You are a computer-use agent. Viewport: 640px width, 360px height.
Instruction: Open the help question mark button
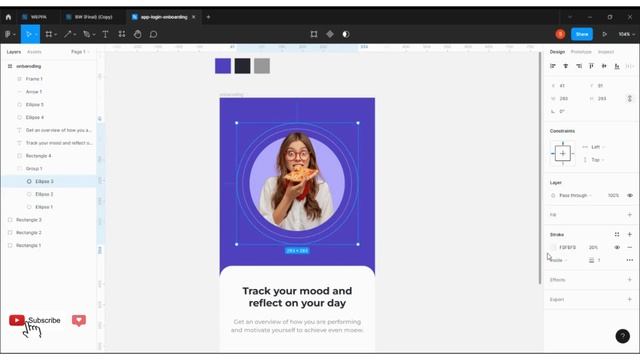[x=622, y=336]
